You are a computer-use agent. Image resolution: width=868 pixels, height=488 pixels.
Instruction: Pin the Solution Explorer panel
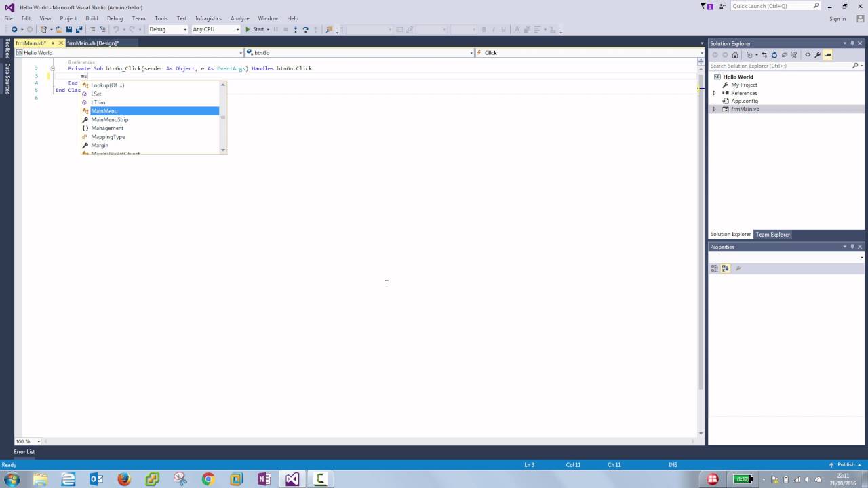[852, 43]
